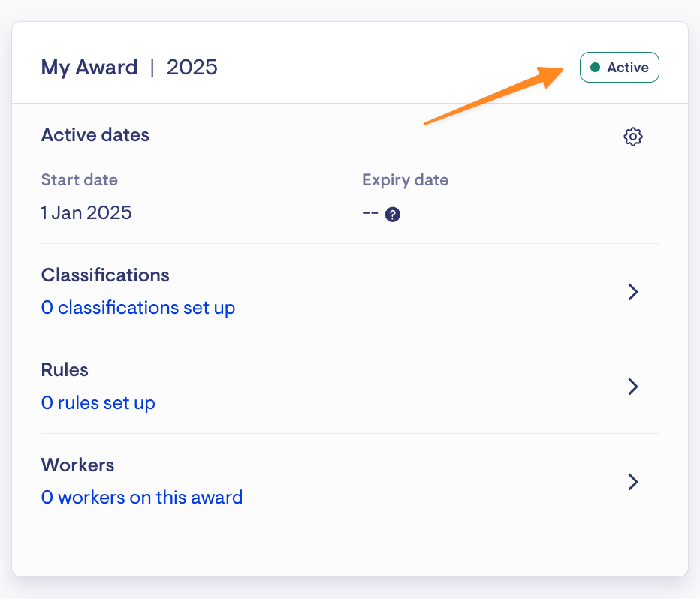Click the Active dates heading
Image resolution: width=700 pixels, height=599 pixels.
pos(95,135)
